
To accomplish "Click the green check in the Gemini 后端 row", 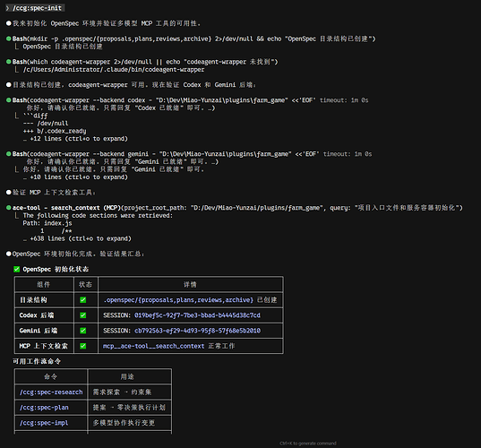I will (x=82, y=331).
